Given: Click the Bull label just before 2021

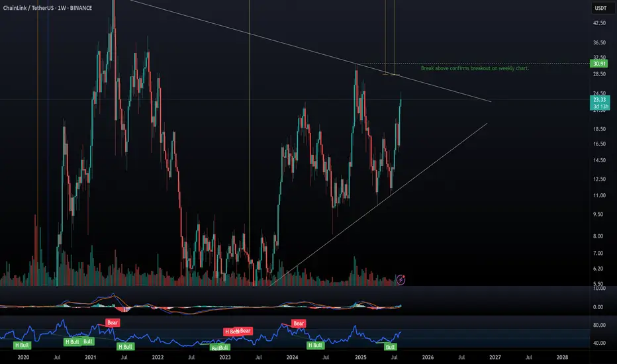Looking at the screenshot, I should coord(88,341).
